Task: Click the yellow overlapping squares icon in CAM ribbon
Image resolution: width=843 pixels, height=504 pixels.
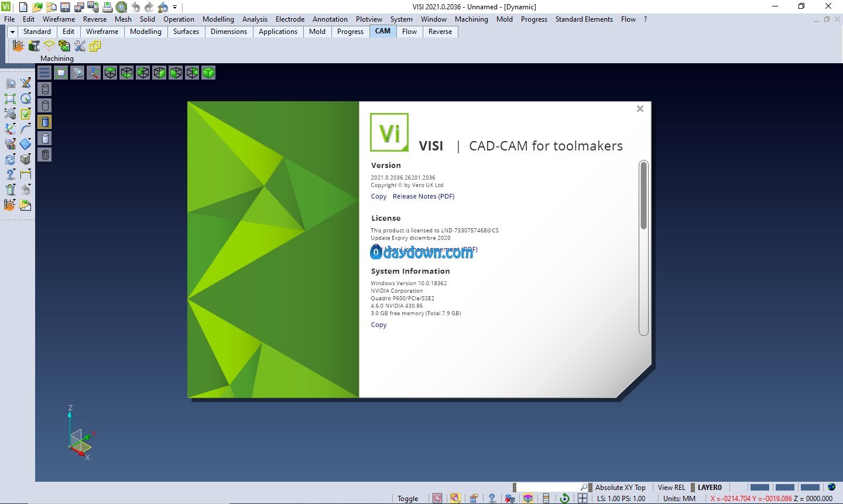Action: (95, 46)
